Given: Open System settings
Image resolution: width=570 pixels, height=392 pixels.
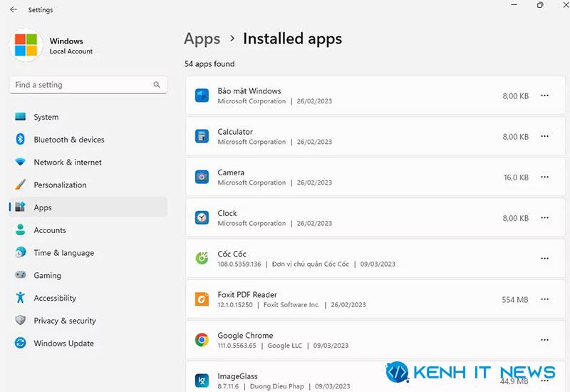Looking at the screenshot, I should [88, 117].
